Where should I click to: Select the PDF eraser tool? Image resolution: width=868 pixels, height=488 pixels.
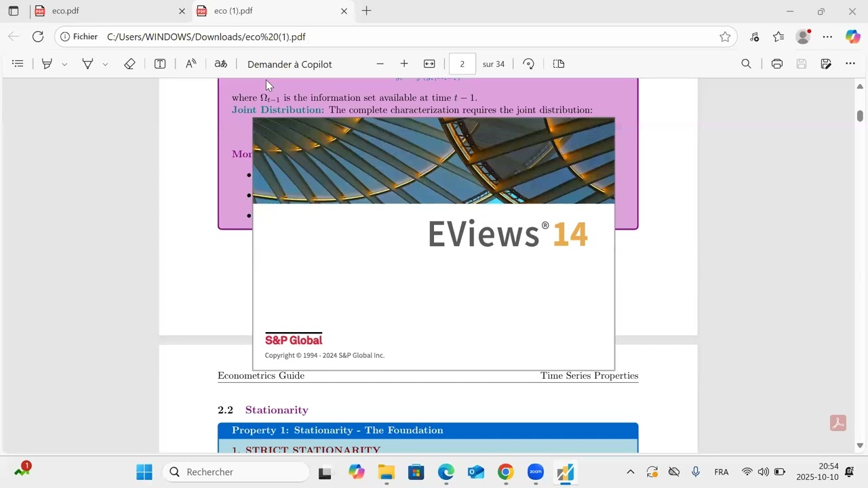(130, 64)
